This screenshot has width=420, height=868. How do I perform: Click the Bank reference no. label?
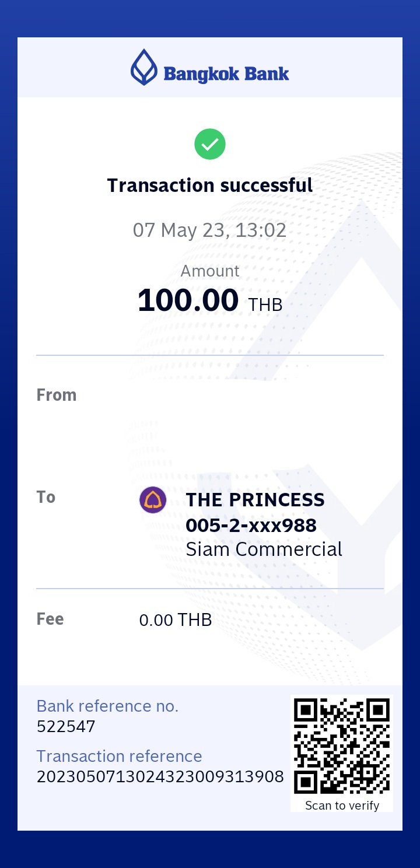(107, 706)
